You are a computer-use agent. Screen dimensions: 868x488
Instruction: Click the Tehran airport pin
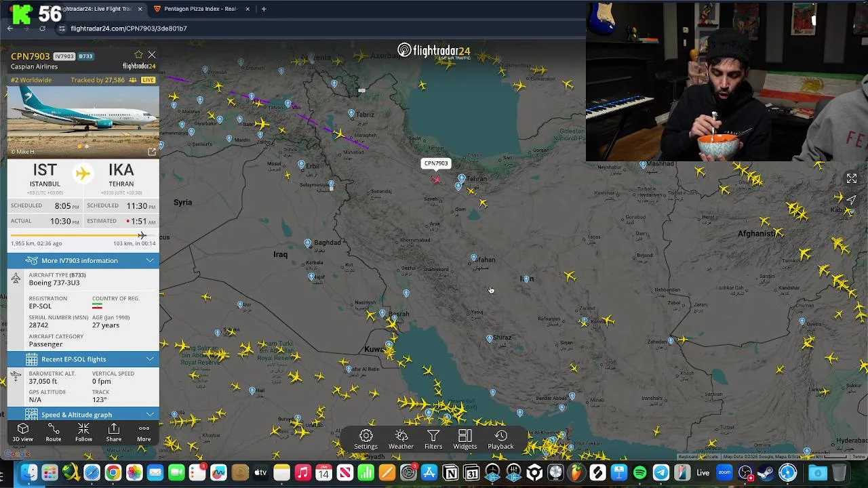coord(462,178)
